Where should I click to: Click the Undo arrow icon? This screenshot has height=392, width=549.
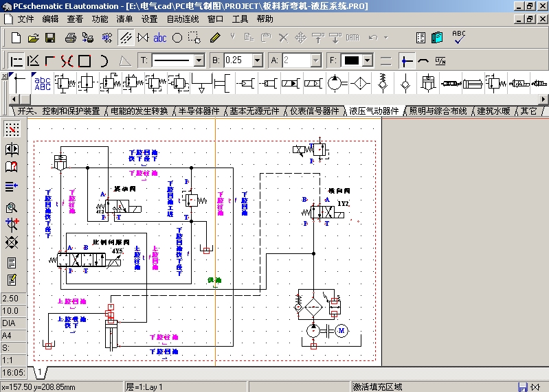[373, 38]
